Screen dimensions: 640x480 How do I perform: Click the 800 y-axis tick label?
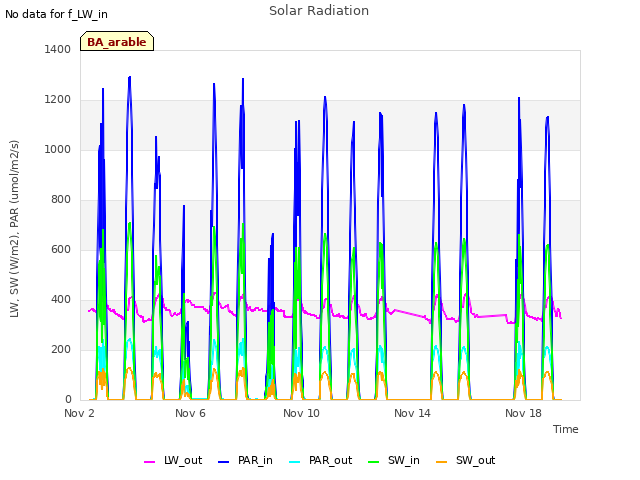tap(61, 200)
